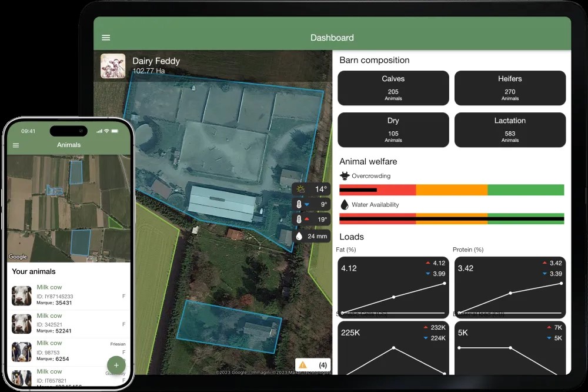
Task: Select the Dry animals card
Action: [x=393, y=129]
